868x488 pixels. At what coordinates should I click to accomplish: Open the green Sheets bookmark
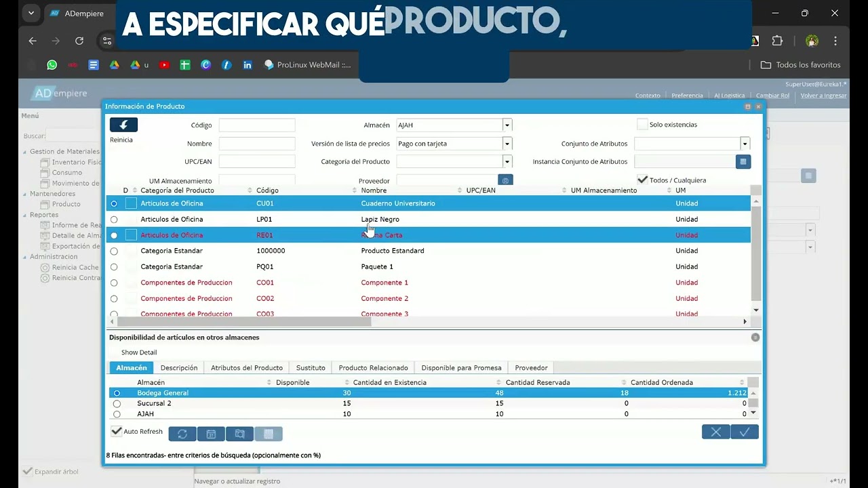pyautogui.click(x=184, y=65)
